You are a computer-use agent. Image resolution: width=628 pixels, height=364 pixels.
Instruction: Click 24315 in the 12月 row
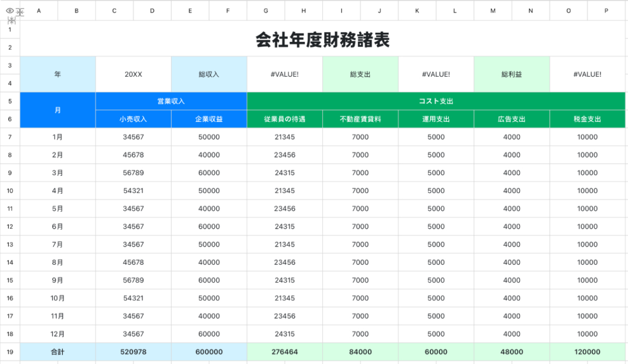point(285,334)
